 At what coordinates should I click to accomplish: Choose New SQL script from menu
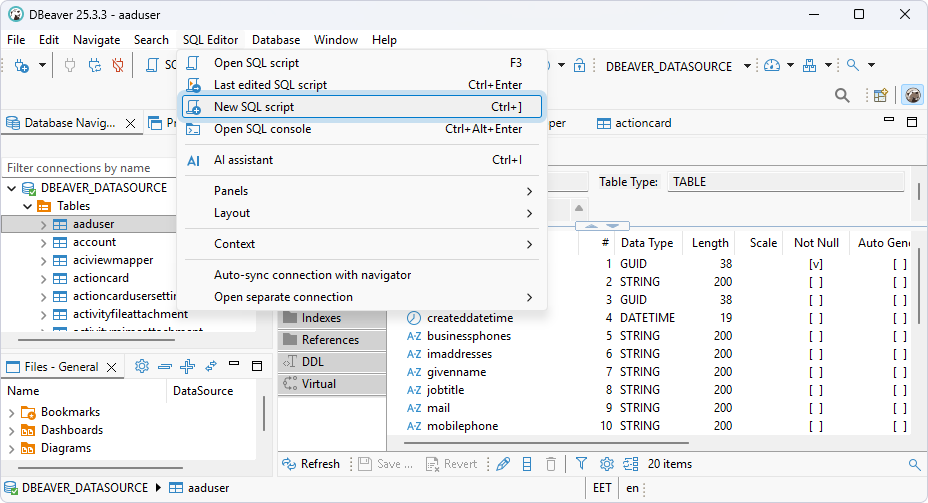point(362,107)
